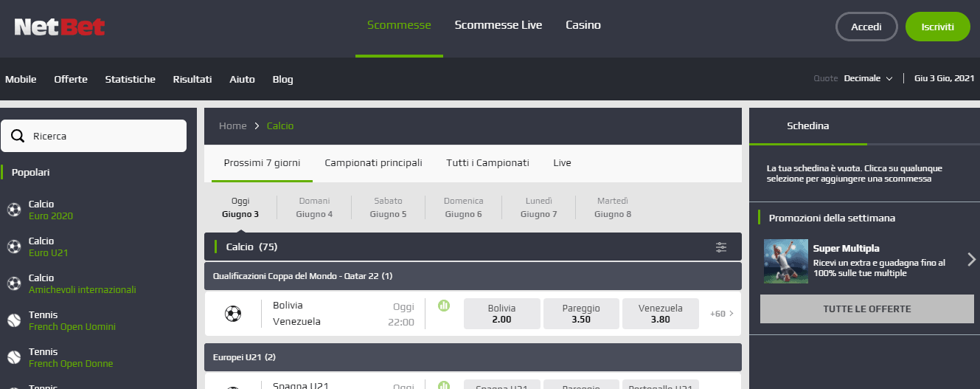
Task: Open filter settings icon in Calcio header
Action: [721, 247]
